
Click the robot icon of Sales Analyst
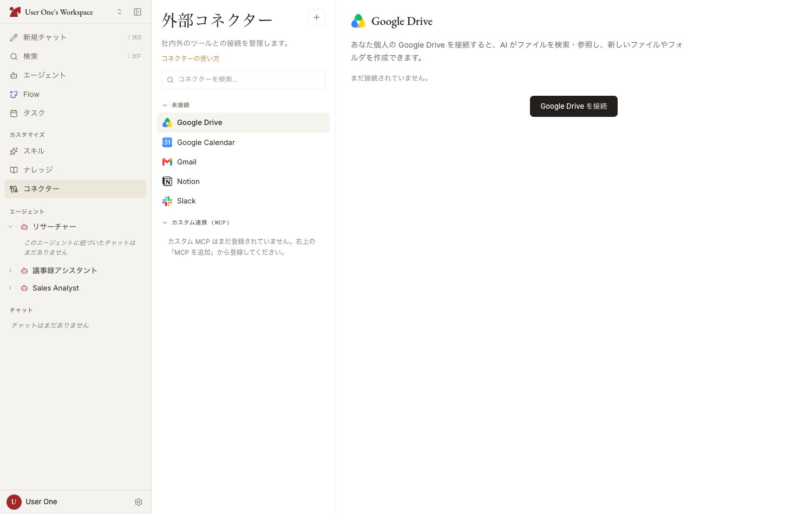coord(24,288)
